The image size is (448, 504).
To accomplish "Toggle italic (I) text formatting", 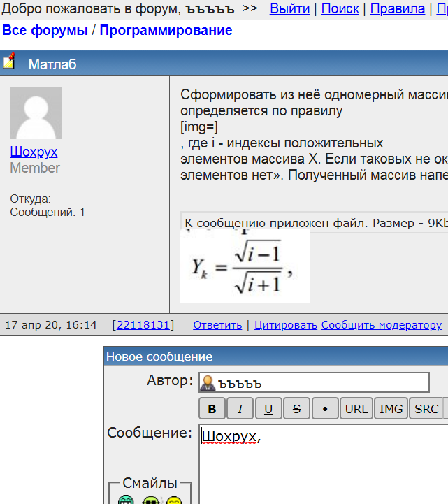I will pyautogui.click(x=240, y=409).
